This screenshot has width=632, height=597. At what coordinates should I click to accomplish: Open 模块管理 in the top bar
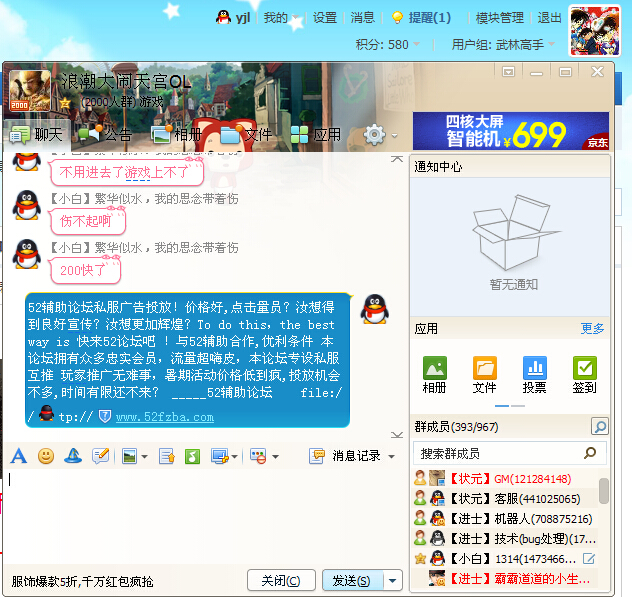tap(500, 18)
